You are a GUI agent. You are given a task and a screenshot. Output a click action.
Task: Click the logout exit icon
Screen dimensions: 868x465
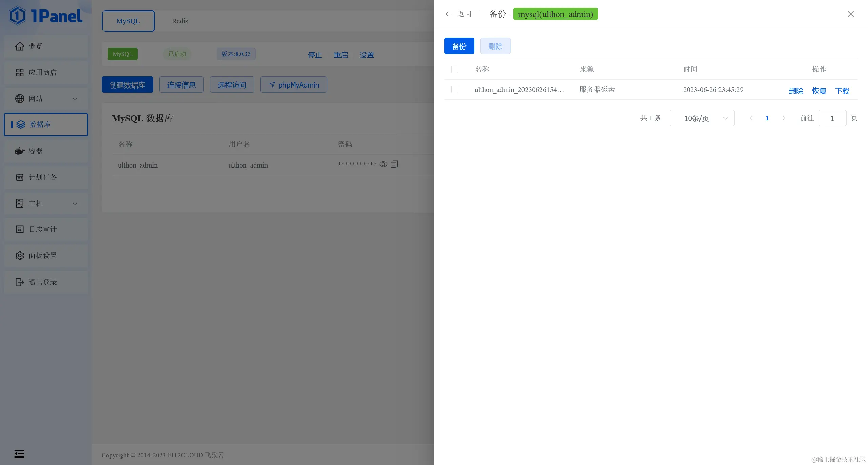pyautogui.click(x=20, y=282)
